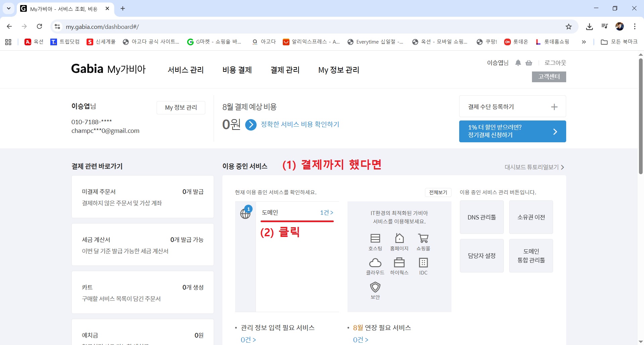This screenshot has height=345, width=644.
Task: Open the 롯데온 bookmark
Action: pos(516,42)
